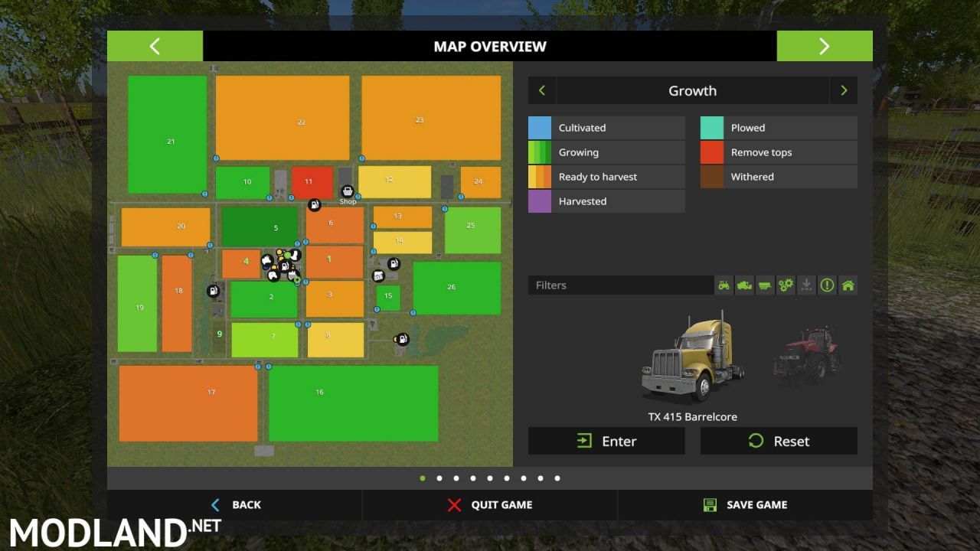Screen dimensions: 980x551
Task: Click field 21 on the map
Action: [x=168, y=135]
